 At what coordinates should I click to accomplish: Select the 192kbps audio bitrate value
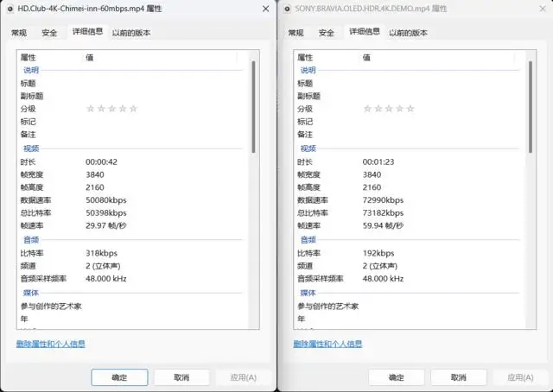(378, 253)
